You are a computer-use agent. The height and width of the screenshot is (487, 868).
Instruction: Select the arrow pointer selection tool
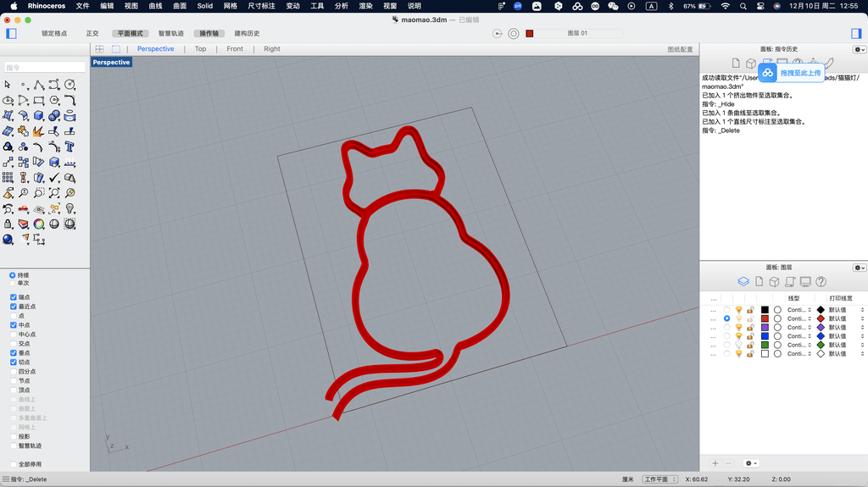pos(8,85)
